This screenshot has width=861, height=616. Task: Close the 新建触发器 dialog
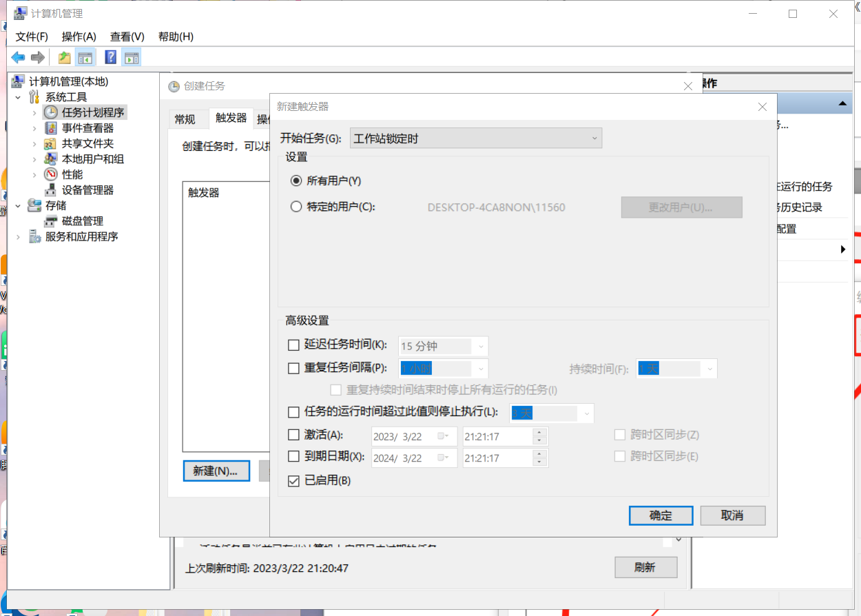(x=762, y=107)
